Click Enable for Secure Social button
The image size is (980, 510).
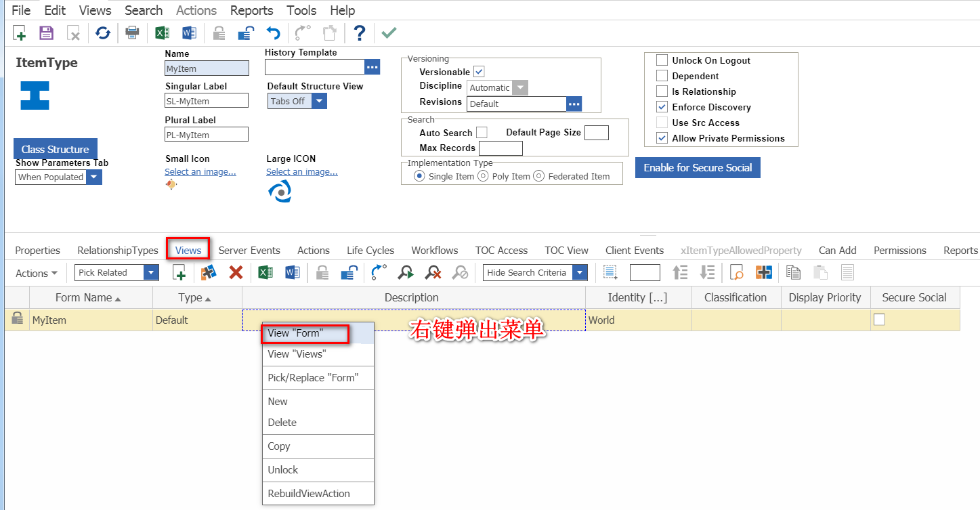coord(698,167)
